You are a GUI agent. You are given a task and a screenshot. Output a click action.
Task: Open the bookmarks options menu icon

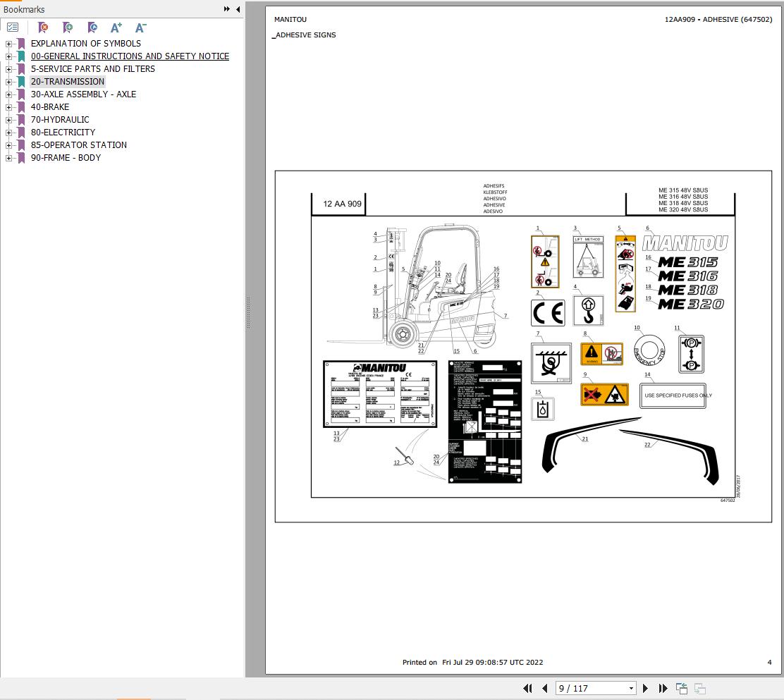coord(13,27)
